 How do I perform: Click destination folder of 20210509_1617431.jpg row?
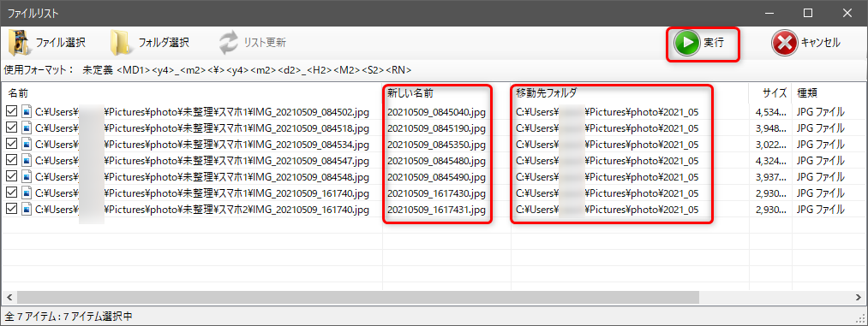tap(608, 210)
